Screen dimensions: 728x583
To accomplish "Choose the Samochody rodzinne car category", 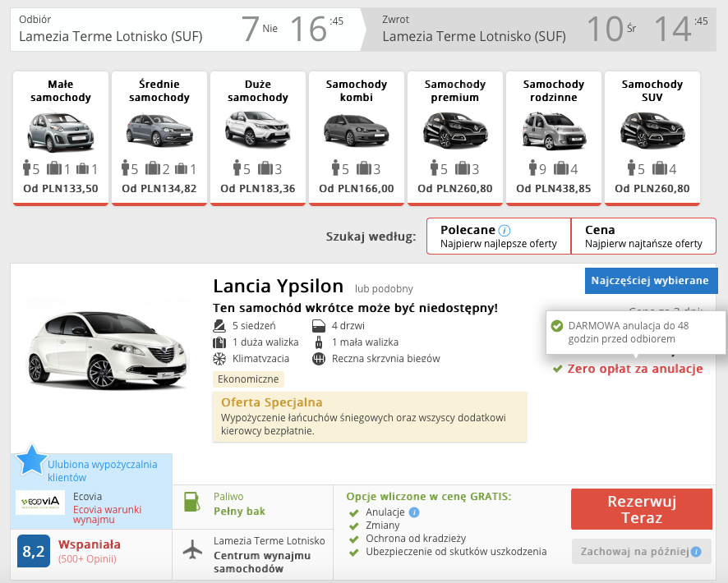I will click(553, 138).
